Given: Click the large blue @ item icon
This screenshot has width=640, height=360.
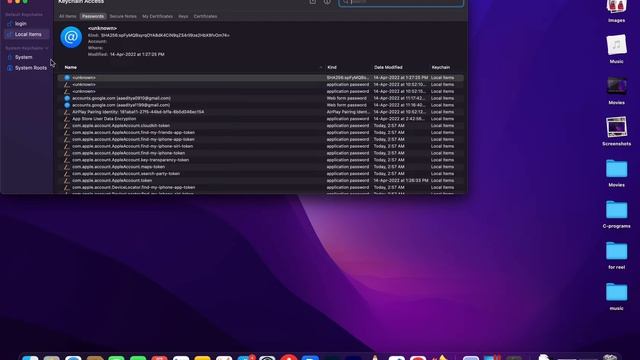Looking at the screenshot, I should 71,37.
